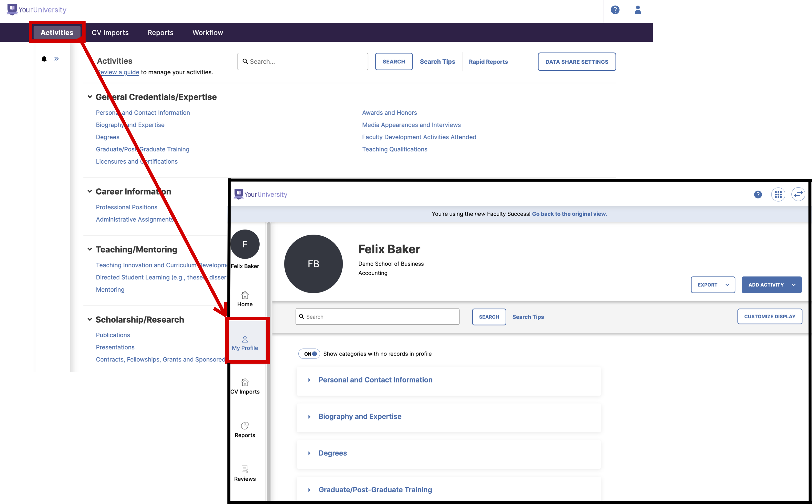The image size is (812, 504).
Task: Open Awards and Honors link
Action: [389, 113]
